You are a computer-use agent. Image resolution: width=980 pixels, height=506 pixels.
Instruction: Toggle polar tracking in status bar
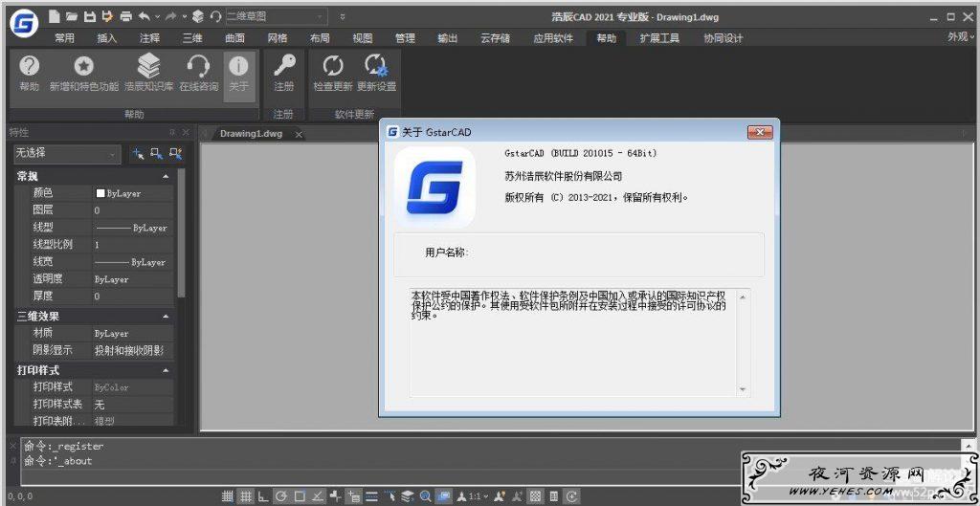pos(282,496)
